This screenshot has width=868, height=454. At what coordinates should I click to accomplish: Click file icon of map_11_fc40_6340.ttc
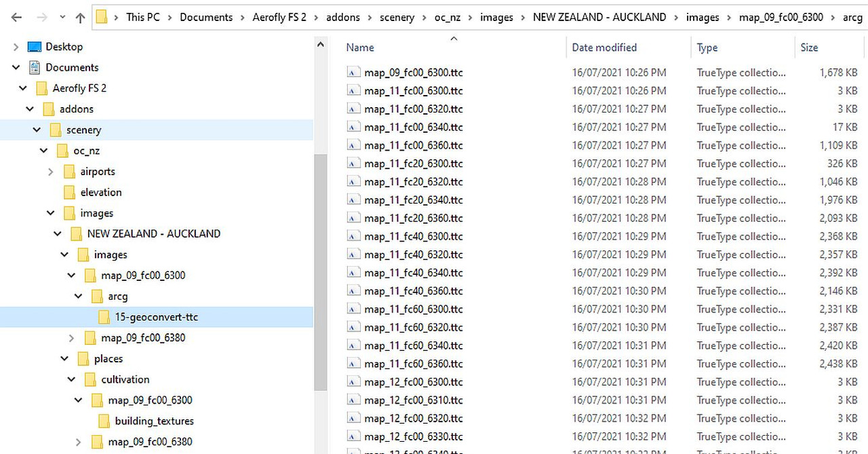click(353, 273)
